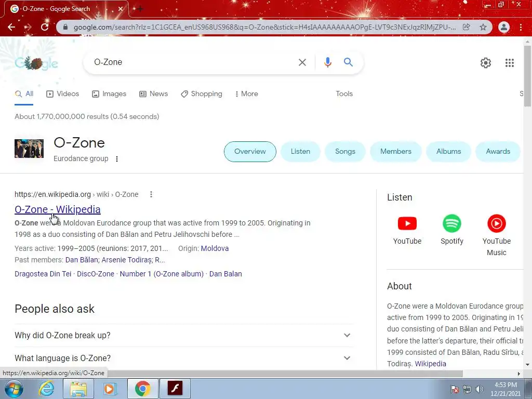Open the Chrome three-dot menu

click(x=521, y=27)
